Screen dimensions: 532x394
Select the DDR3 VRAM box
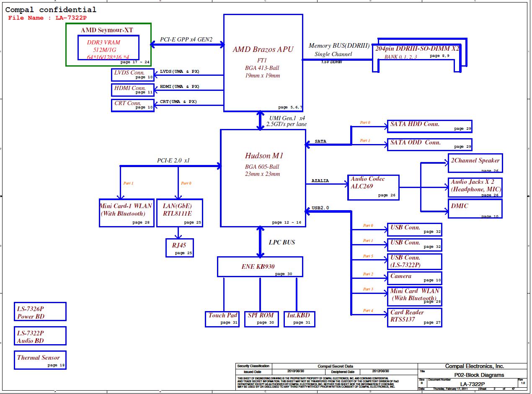(x=108, y=48)
